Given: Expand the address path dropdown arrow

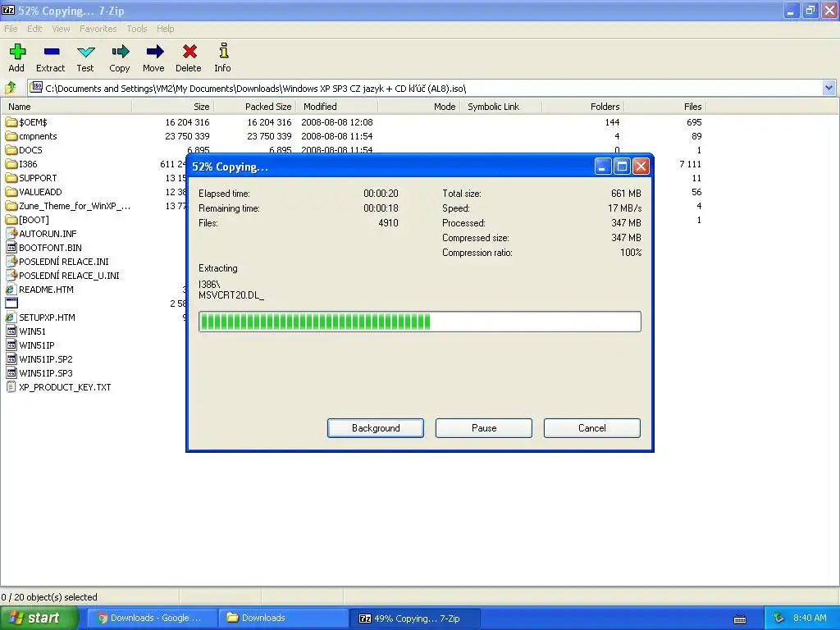Looking at the screenshot, I should (829, 88).
